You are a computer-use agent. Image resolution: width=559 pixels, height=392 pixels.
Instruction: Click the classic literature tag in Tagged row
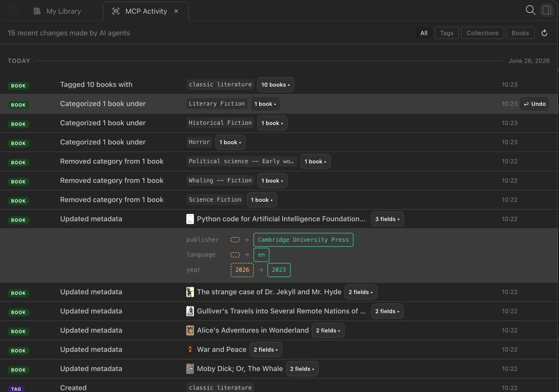click(x=220, y=84)
